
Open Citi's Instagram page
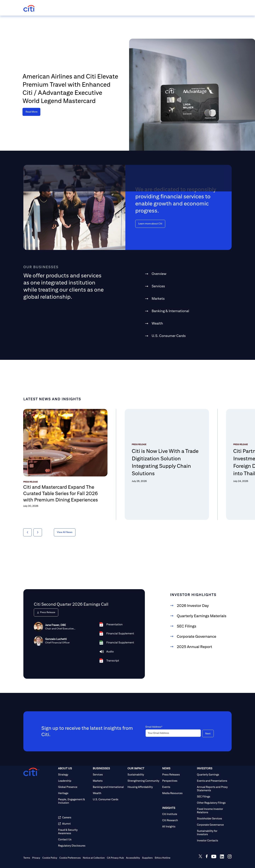tap(229, 856)
